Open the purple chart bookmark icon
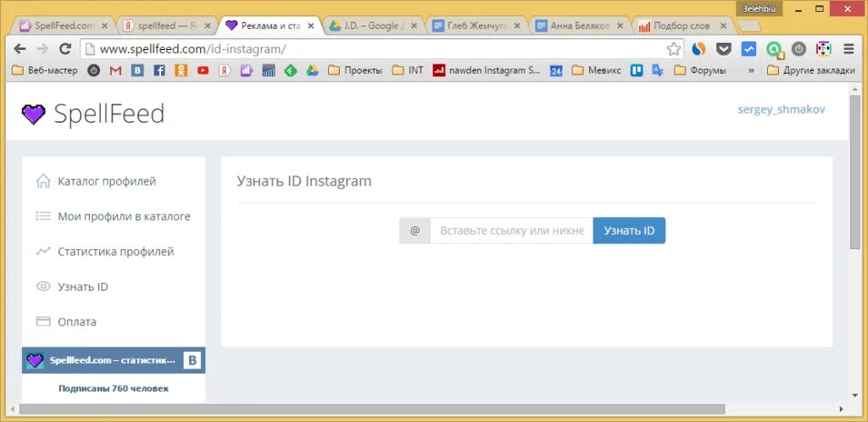This screenshot has height=422, width=868. [x=247, y=71]
